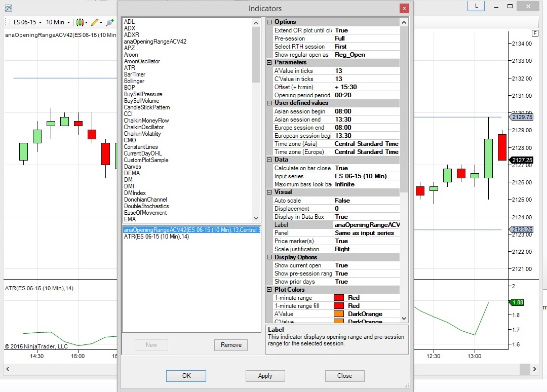Select the pencil drawing tools icon
547x392 pixels.
96,22
